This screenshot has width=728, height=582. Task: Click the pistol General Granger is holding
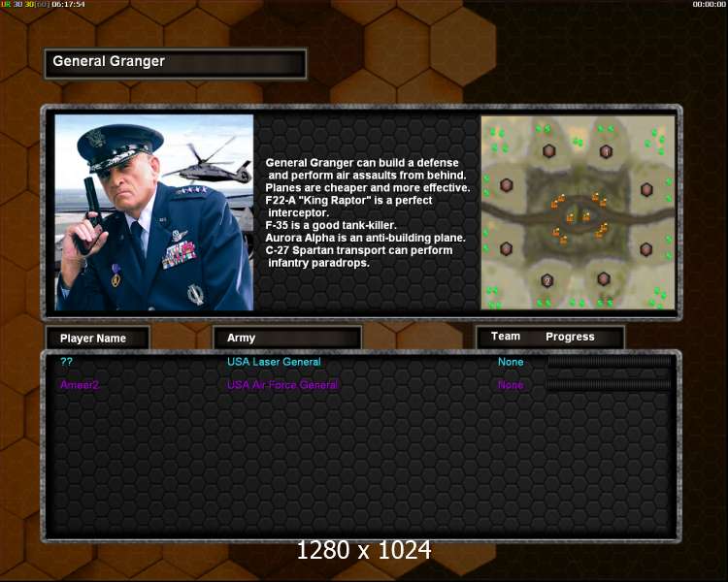tap(91, 207)
